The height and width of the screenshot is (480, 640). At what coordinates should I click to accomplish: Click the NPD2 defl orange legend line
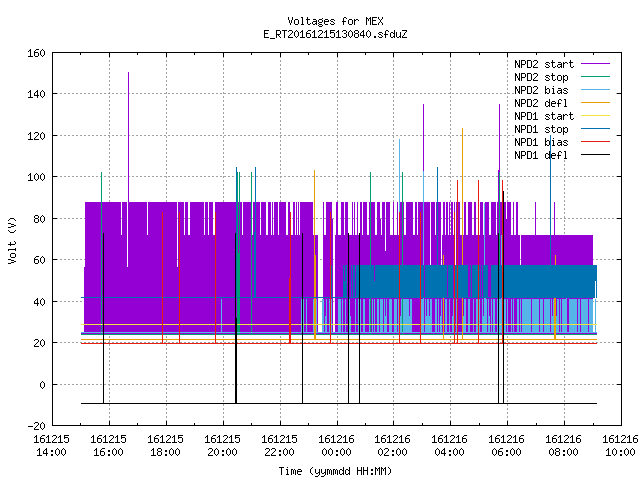(x=595, y=103)
